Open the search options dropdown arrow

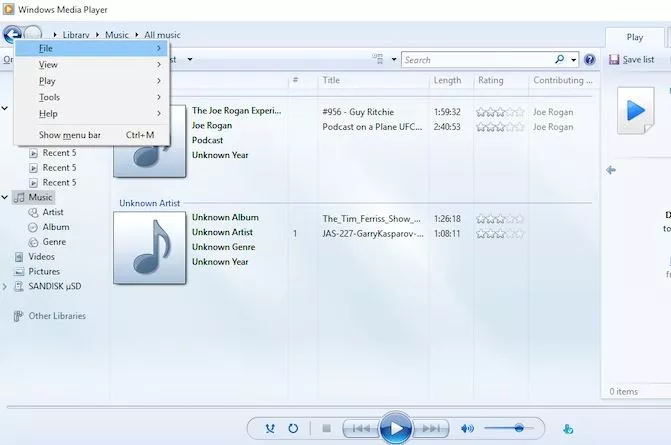click(x=573, y=59)
